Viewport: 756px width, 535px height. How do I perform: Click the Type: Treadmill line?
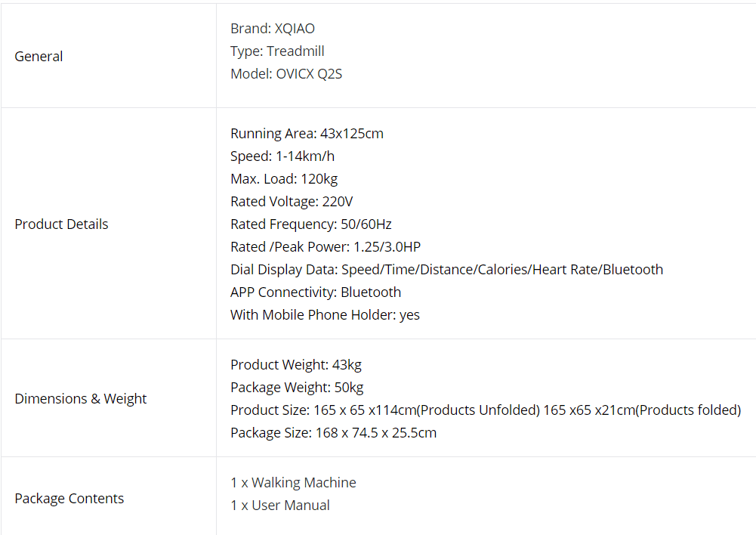pyautogui.click(x=277, y=51)
